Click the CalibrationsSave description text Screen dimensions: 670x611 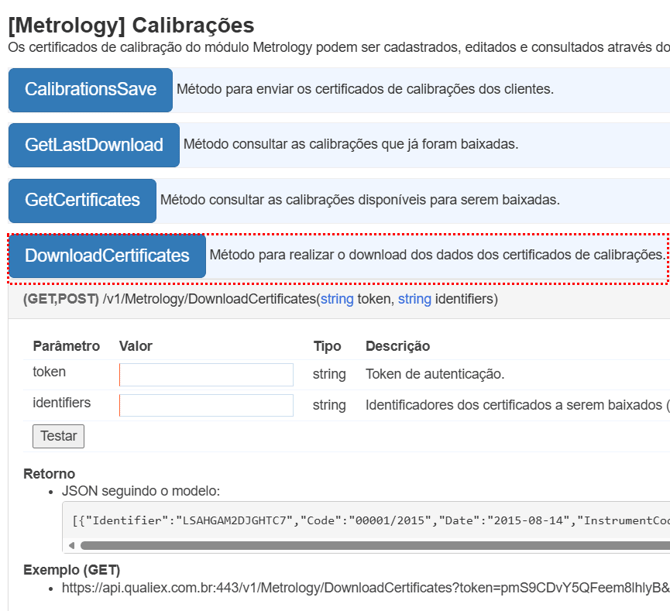click(364, 89)
